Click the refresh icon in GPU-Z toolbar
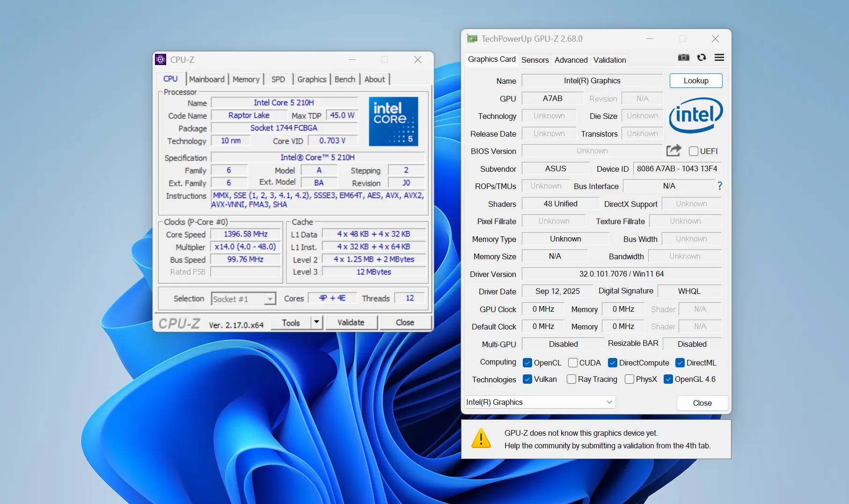This screenshot has height=504, width=849. coord(702,57)
